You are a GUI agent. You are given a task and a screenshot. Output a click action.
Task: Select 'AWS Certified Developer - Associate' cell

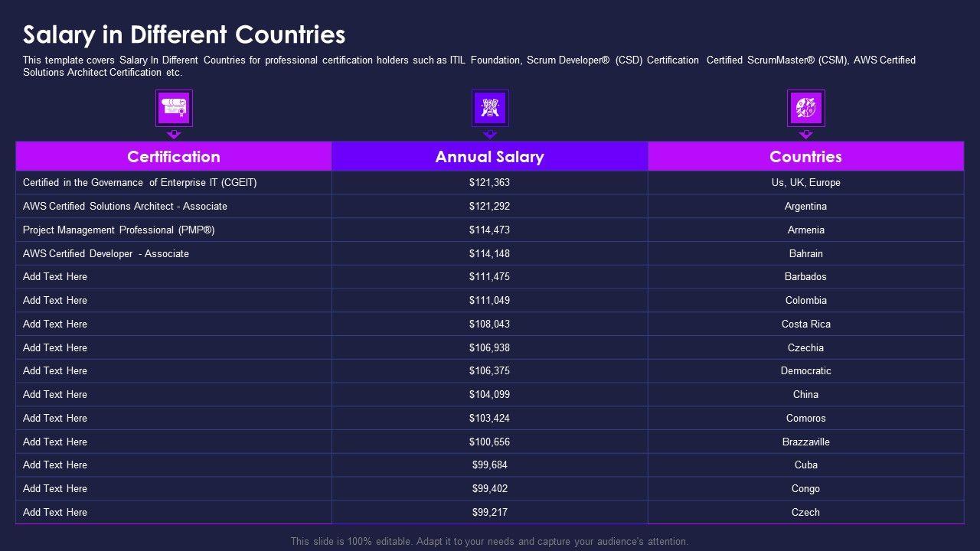[x=174, y=253]
